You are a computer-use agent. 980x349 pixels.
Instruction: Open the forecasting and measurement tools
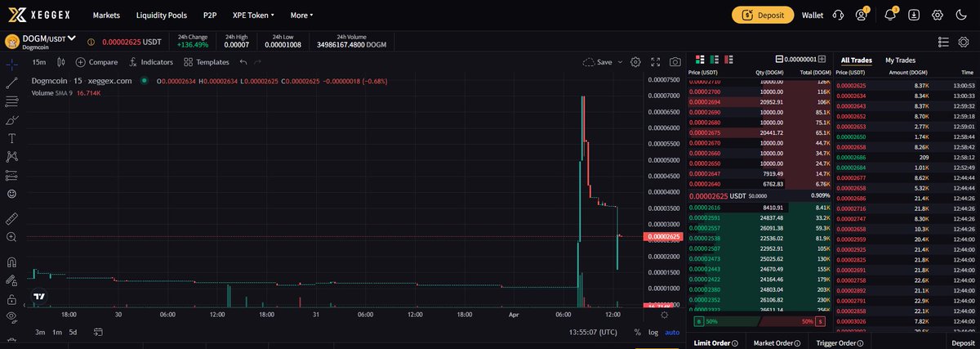click(x=11, y=175)
